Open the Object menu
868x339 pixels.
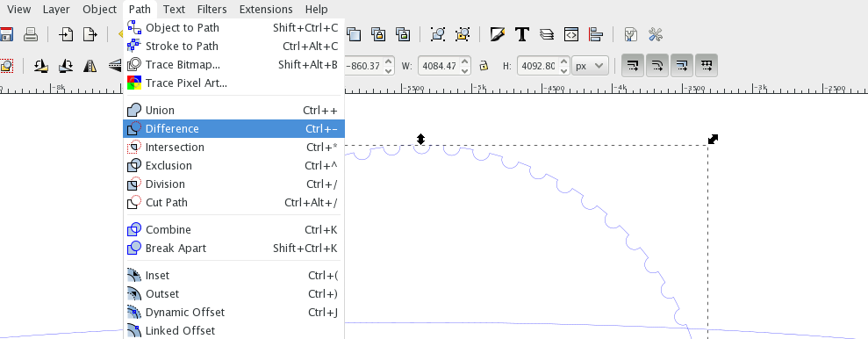coord(100,9)
